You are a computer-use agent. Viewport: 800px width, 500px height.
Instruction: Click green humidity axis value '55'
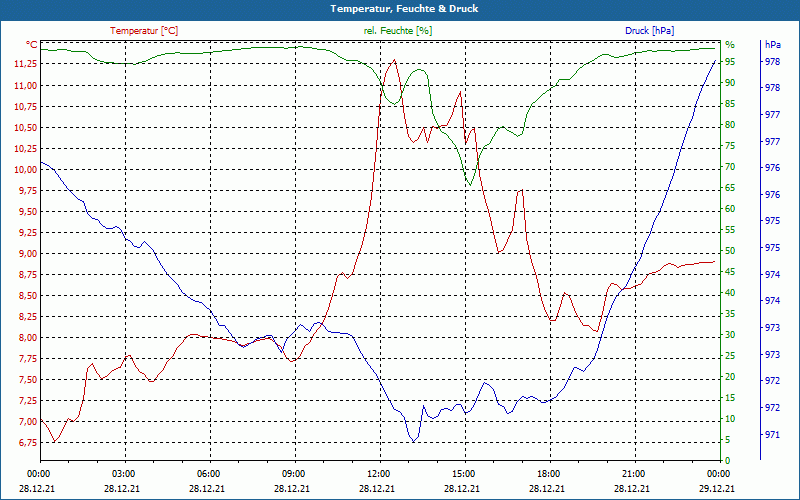pyautogui.click(x=730, y=230)
